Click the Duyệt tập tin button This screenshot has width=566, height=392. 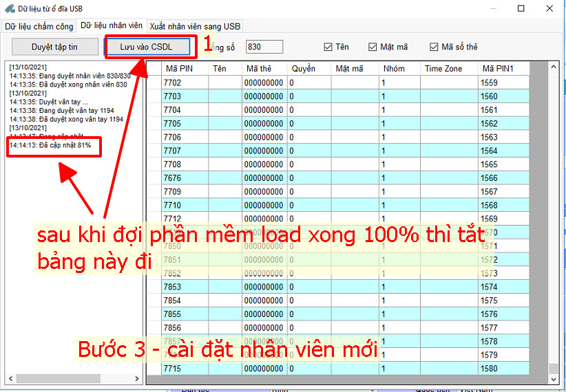pos(55,47)
